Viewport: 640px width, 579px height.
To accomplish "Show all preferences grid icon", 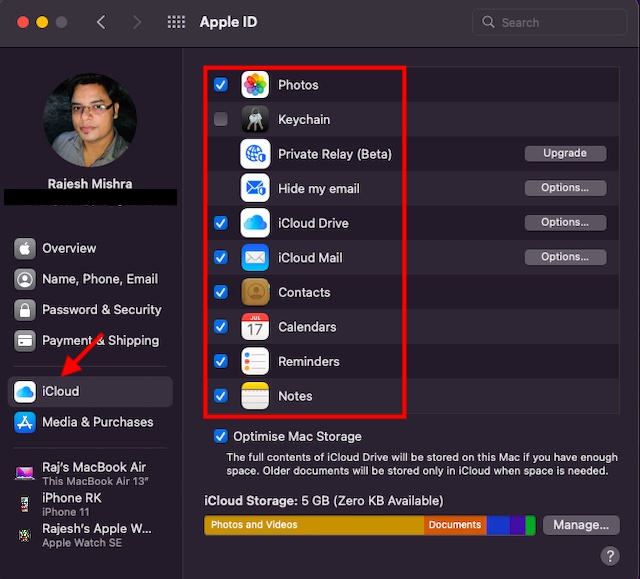I will pyautogui.click(x=176, y=22).
